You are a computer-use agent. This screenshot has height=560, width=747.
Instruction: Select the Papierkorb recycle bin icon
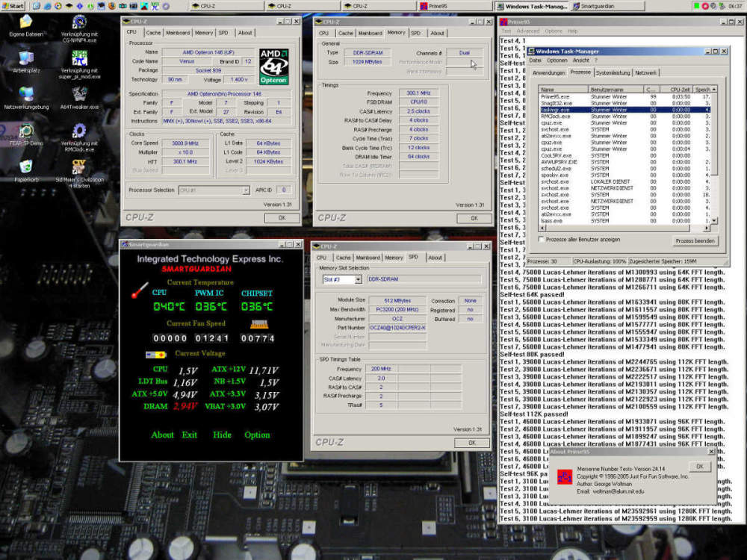26,167
